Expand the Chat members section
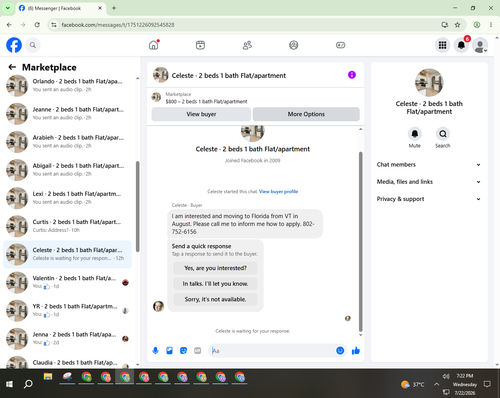The width and height of the screenshot is (500, 398). 429,165
